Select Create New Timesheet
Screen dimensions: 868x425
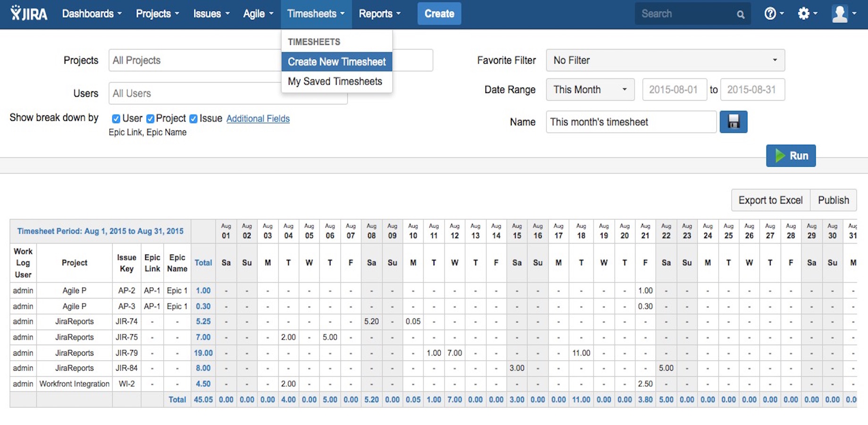pos(337,62)
